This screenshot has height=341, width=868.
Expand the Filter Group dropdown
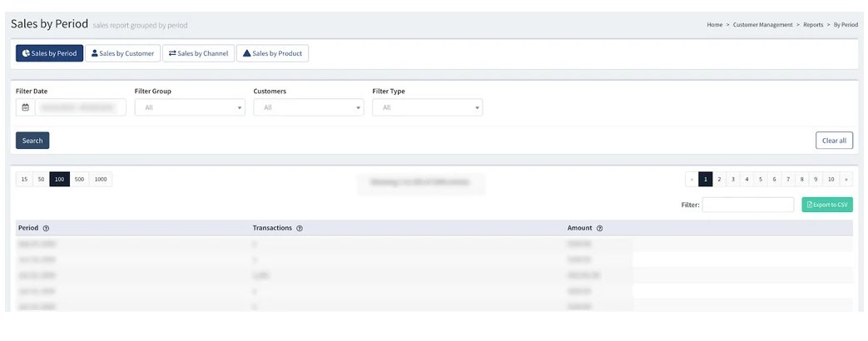click(189, 107)
